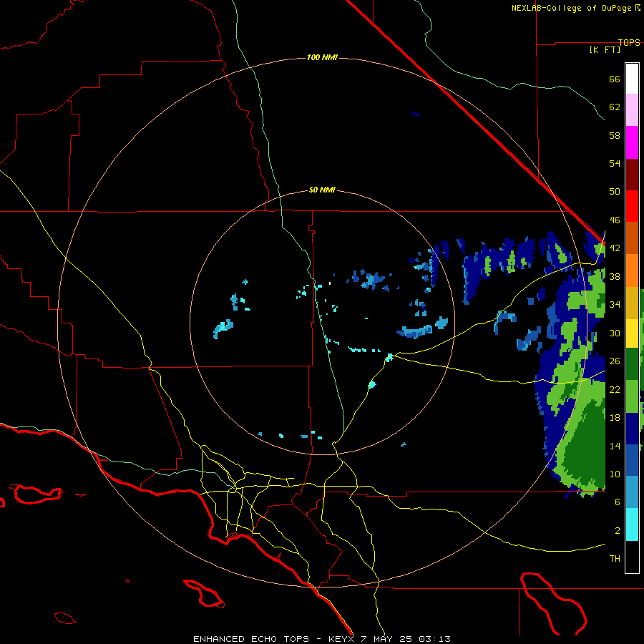
Task: Click the 50 NMI range ring label
Action: (x=322, y=190)
